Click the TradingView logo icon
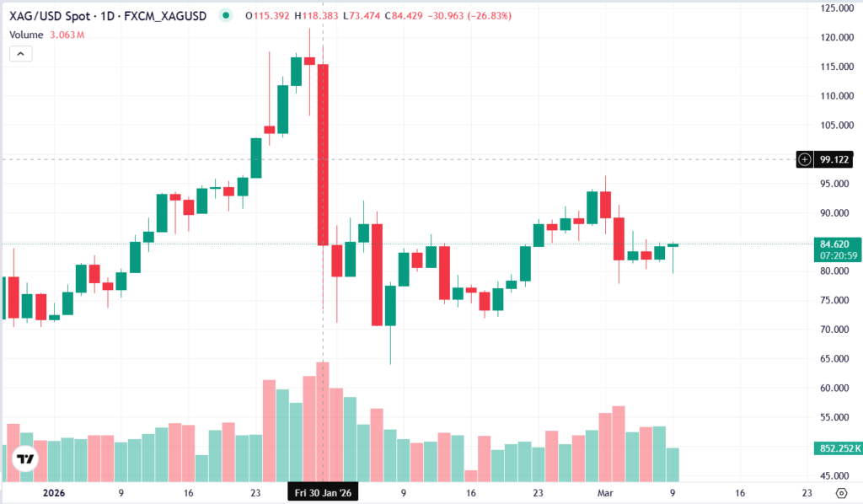 [26, 459]
